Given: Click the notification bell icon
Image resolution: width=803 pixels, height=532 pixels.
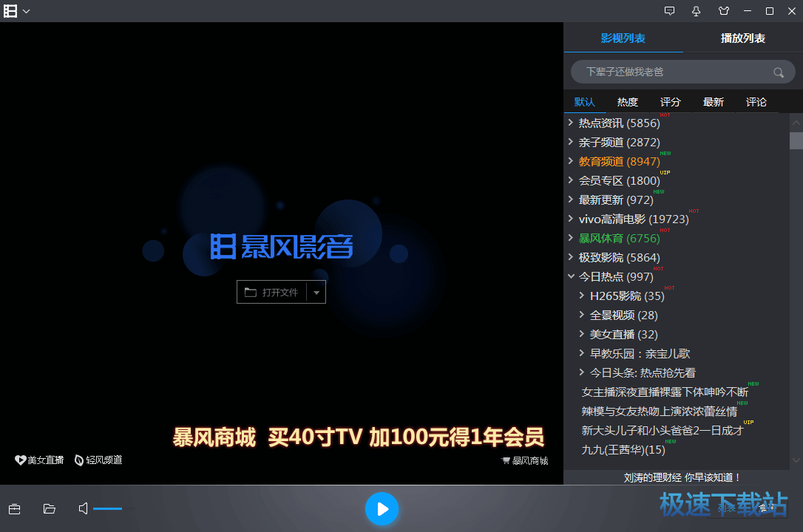Looking at the screenshot, I should pyautogui.click(x=696, y=11).
